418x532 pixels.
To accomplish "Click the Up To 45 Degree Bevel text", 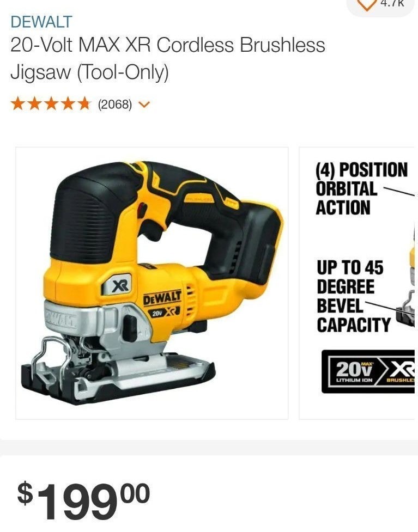I will click(x=353, y=297).
